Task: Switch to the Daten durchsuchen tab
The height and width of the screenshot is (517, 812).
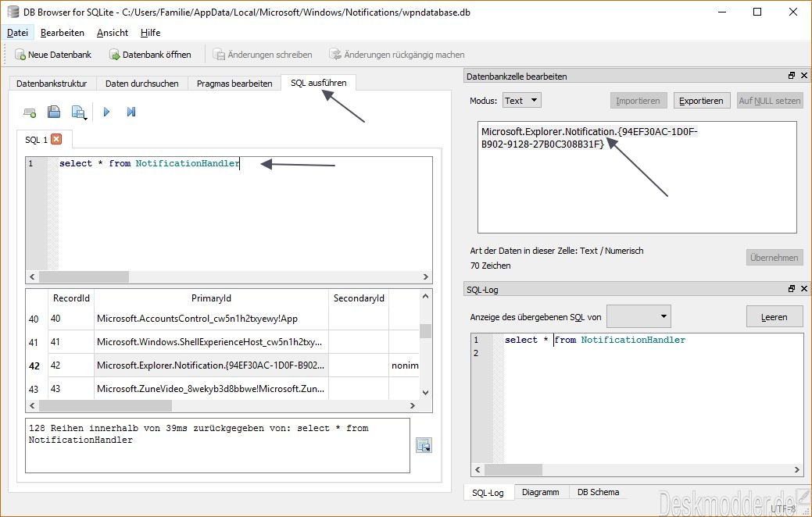Action: coord(142,84)
